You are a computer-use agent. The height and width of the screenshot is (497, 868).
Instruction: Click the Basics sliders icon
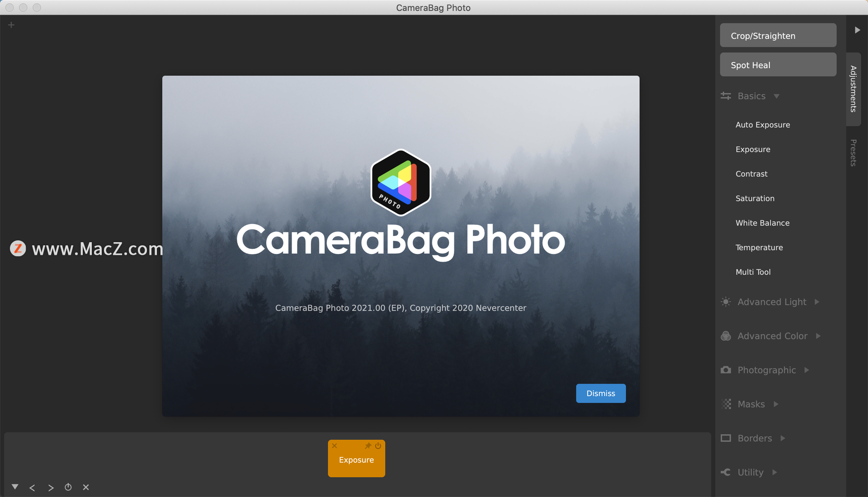pos(726,96)
